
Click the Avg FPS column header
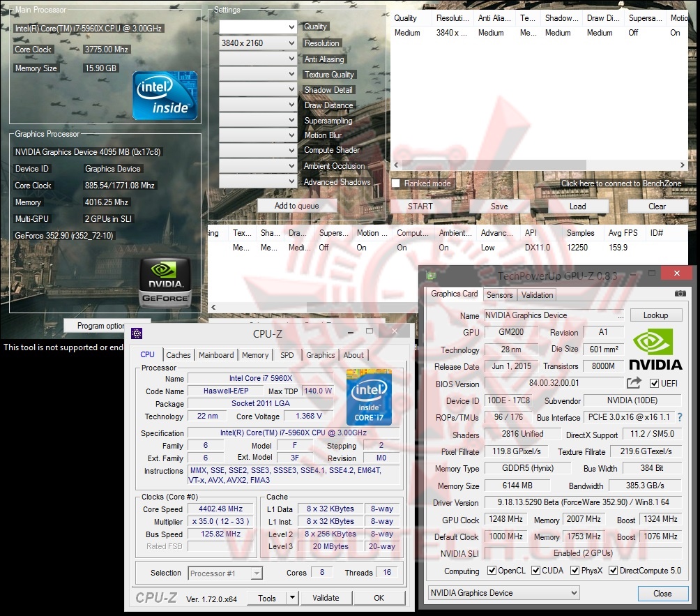click(623, 233)
